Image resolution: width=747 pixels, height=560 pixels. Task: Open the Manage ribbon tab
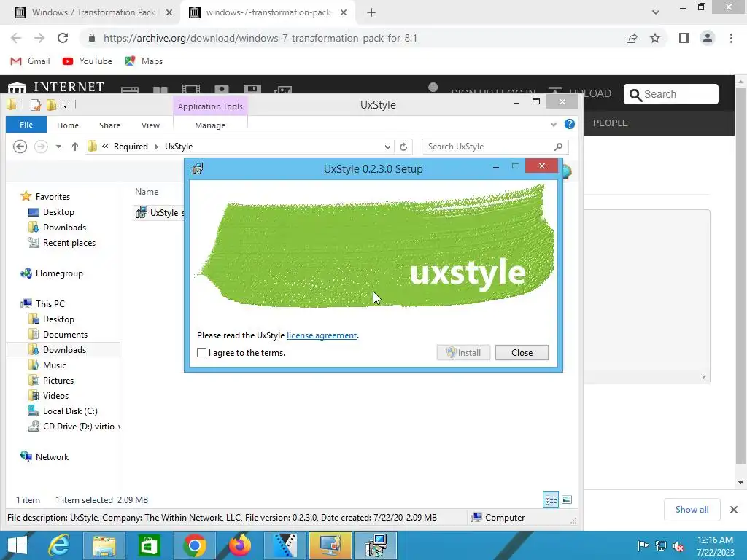[x=210, y=125]
